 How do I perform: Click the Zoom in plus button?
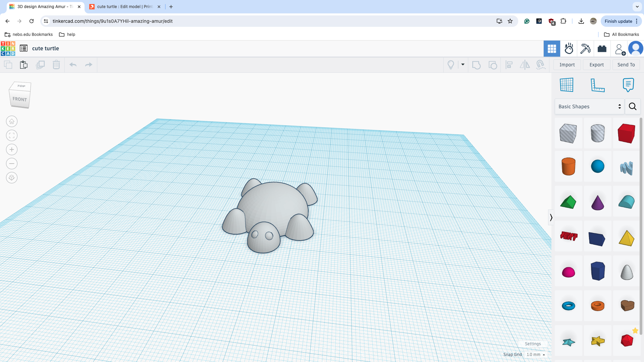(x=12, y=149)
